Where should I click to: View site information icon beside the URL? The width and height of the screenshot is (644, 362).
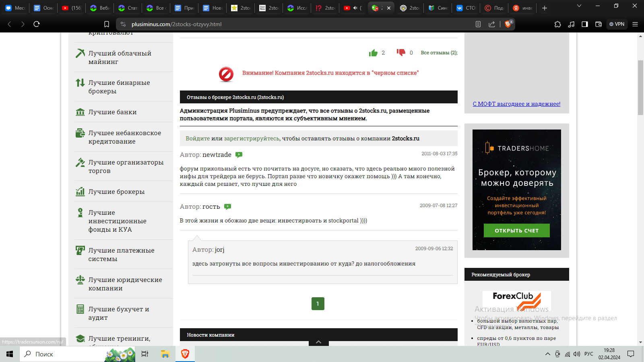(x=123, y=24)
